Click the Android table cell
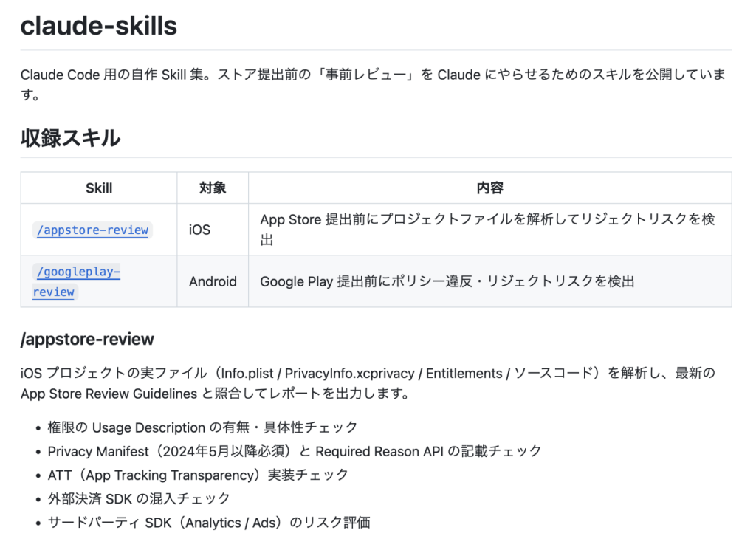Viewport: 756px width, 536px height. (x=213, y=281)
